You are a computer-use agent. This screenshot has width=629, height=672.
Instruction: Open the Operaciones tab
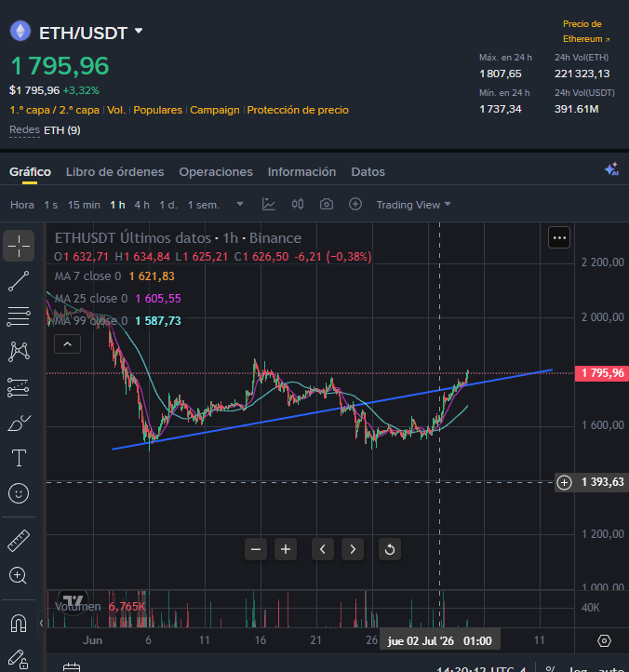(216, 172)
